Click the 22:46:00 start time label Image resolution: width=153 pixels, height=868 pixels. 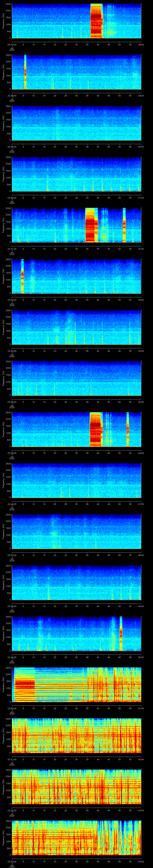click(12, 504)
